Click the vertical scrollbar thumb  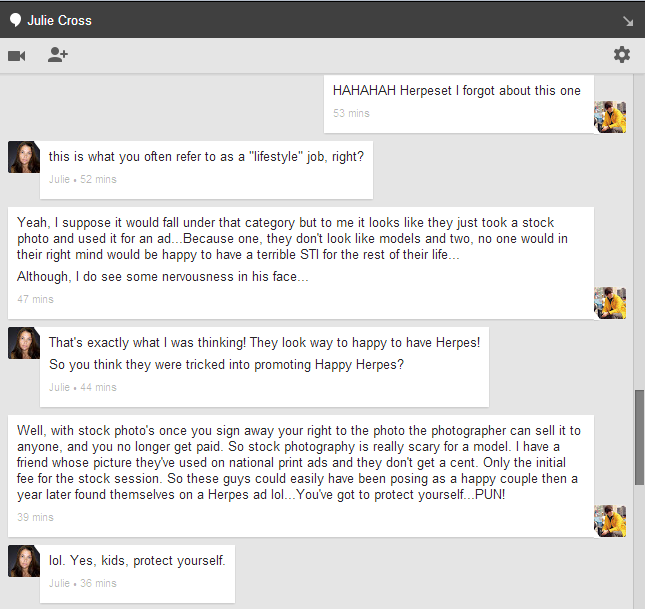639,436
